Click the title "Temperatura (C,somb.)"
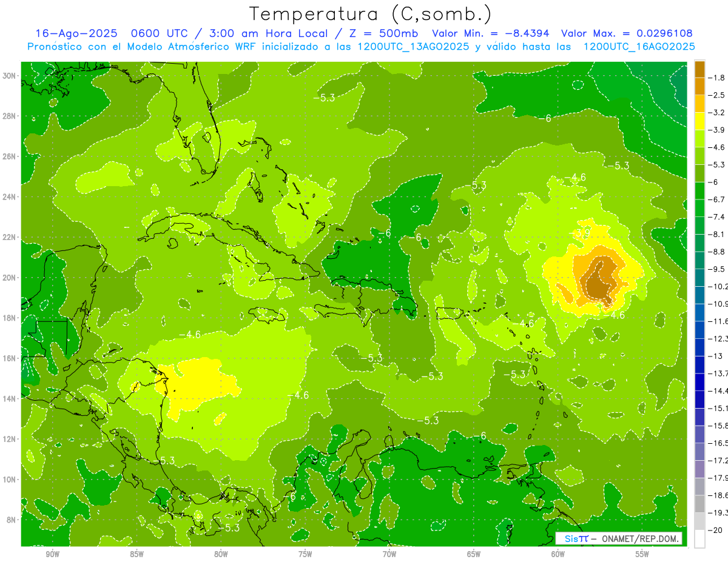 click(371, 14)
